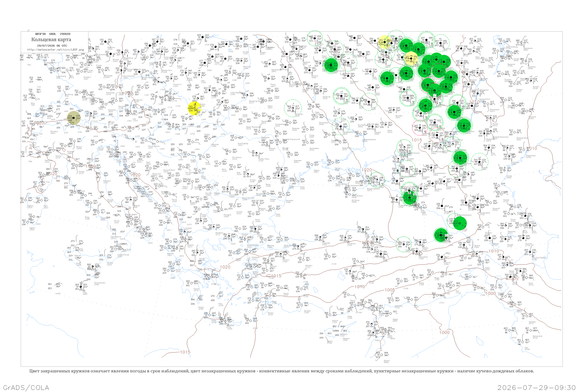Click the green outlined circle around Giresun station

click(x=404, y=244)
